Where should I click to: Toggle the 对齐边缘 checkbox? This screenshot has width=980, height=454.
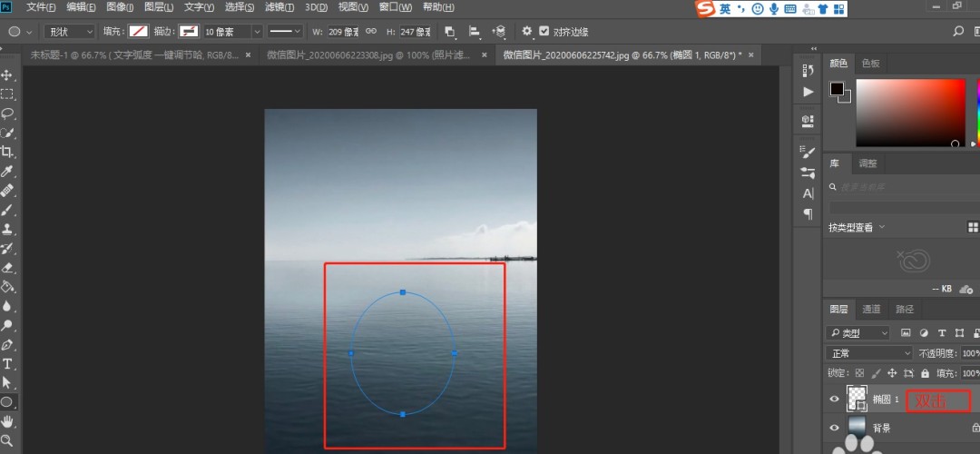544,31
